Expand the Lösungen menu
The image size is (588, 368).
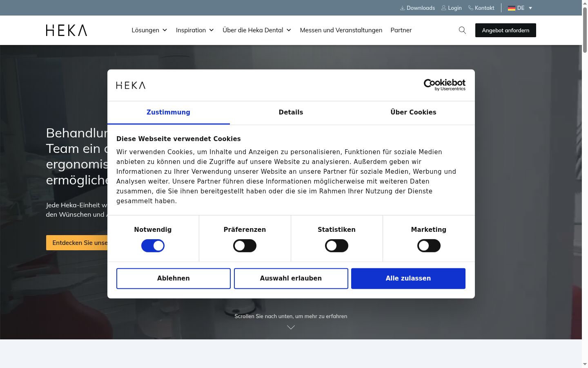149,30
